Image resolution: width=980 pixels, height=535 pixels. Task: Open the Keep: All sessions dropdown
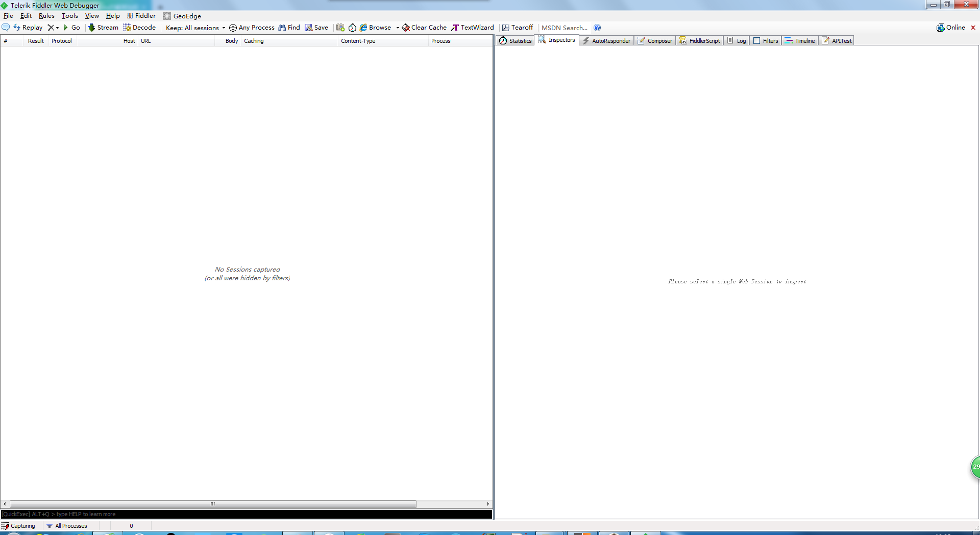[195, 28]
